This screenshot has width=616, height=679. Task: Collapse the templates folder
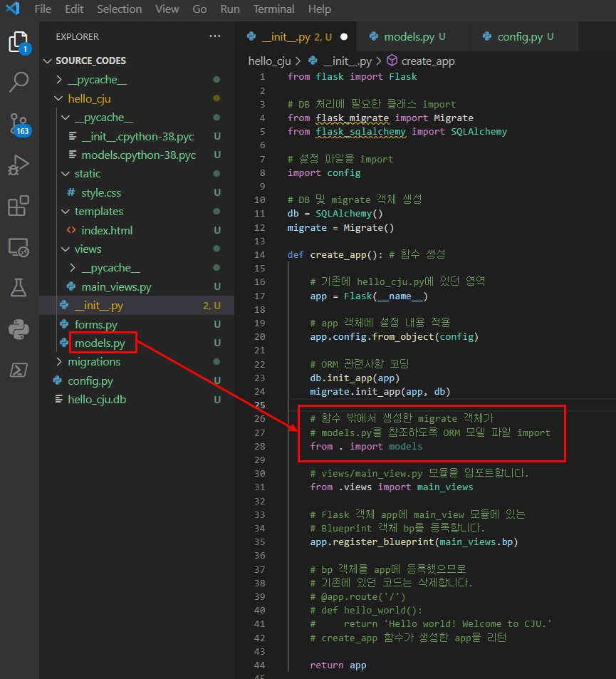pos(66,212)
